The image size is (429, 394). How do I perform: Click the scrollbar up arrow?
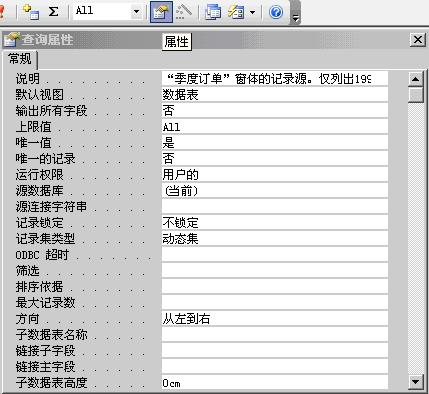pyautogui.click(x=415, y=79)
